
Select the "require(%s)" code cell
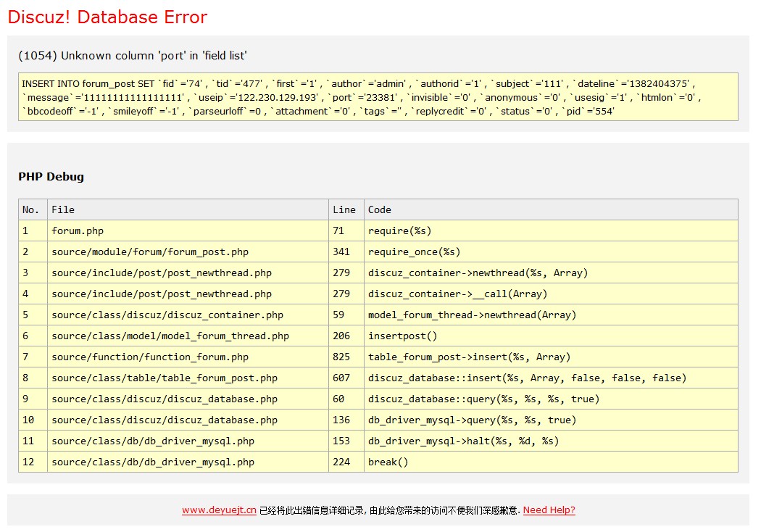551,231
